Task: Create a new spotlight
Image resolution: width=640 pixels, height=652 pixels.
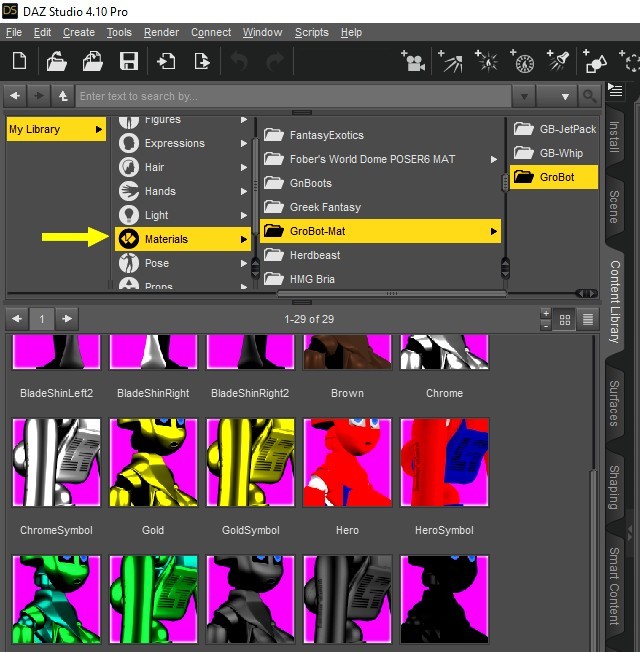Action: [x=558, y=62]
